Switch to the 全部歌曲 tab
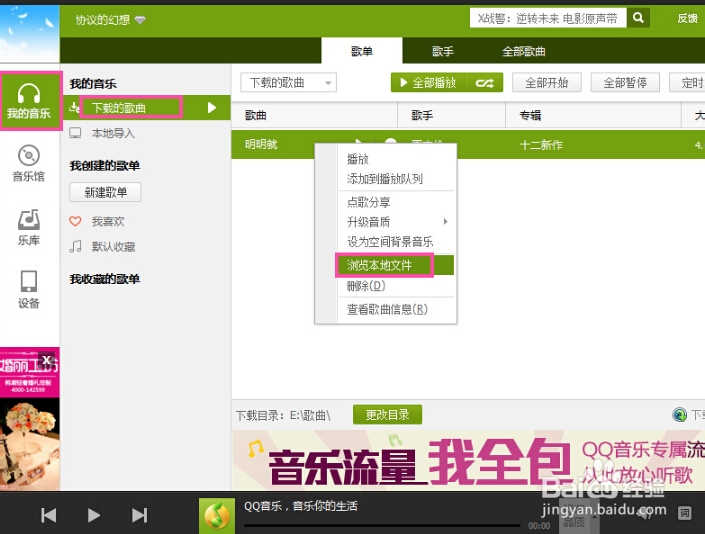The height and width of the screenshot is (534, 705). 523,51
